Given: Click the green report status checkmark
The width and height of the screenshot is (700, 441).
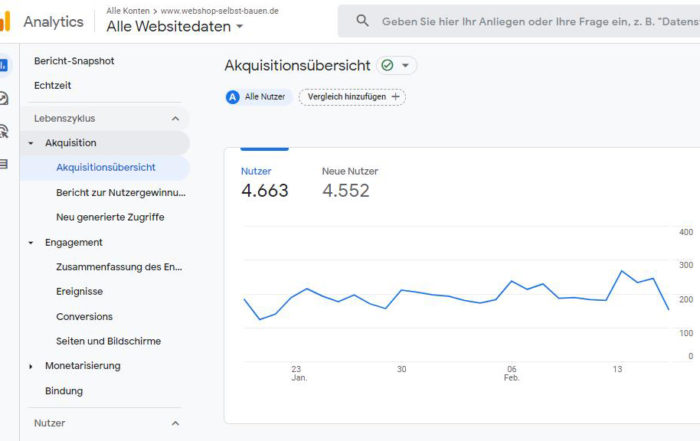Looking at the screenshot, I should pyautogui.click(x=387, y=66).
